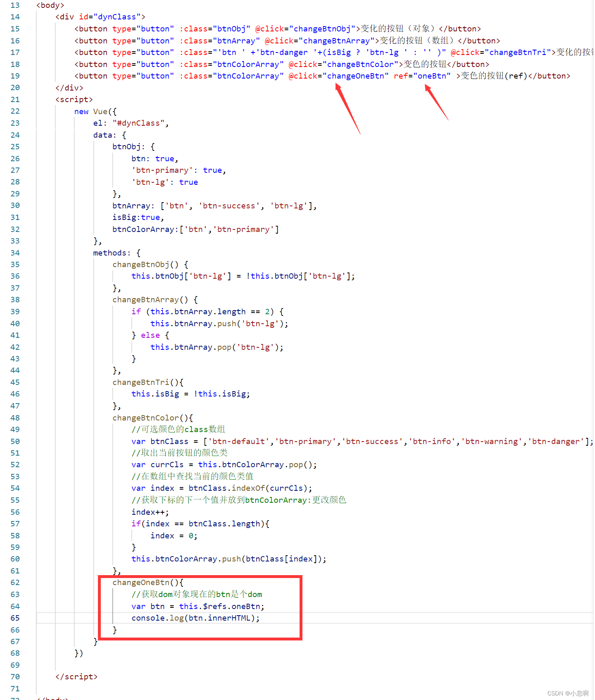Click the closing </script> tag
595x700 pixels.
[76, 677]
